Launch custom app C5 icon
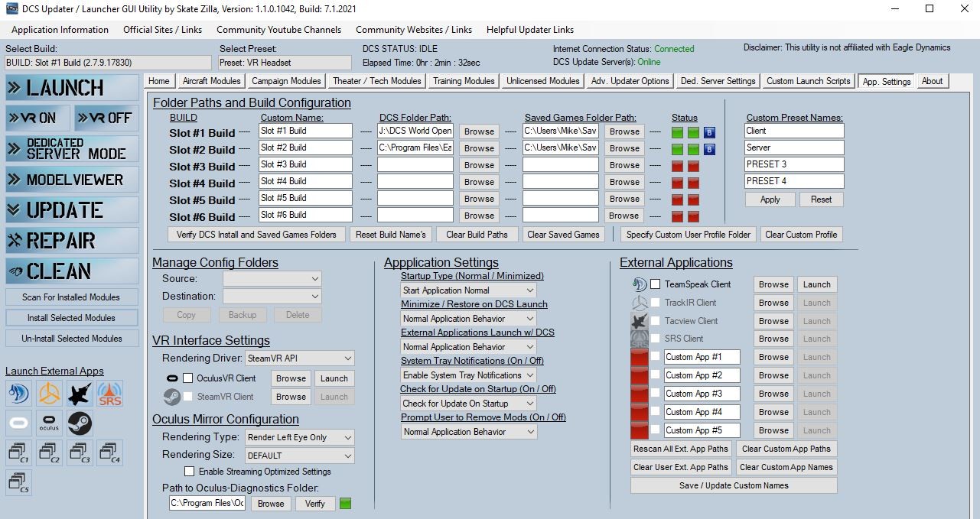This screenshot has height=519, width=980. click(x=18, y=483)
